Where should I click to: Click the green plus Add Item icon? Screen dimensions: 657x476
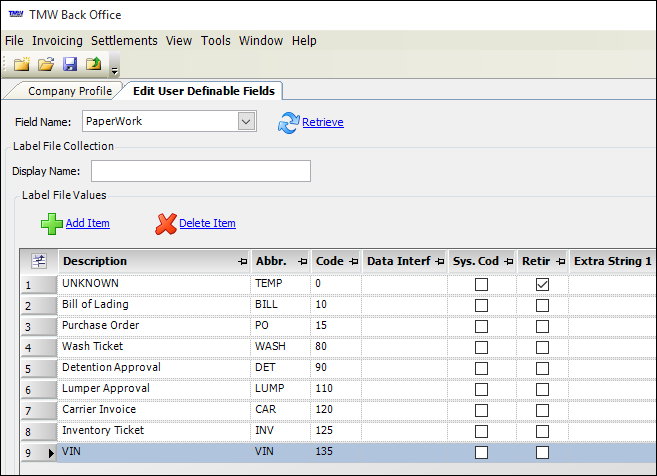(x=51, y=223)
